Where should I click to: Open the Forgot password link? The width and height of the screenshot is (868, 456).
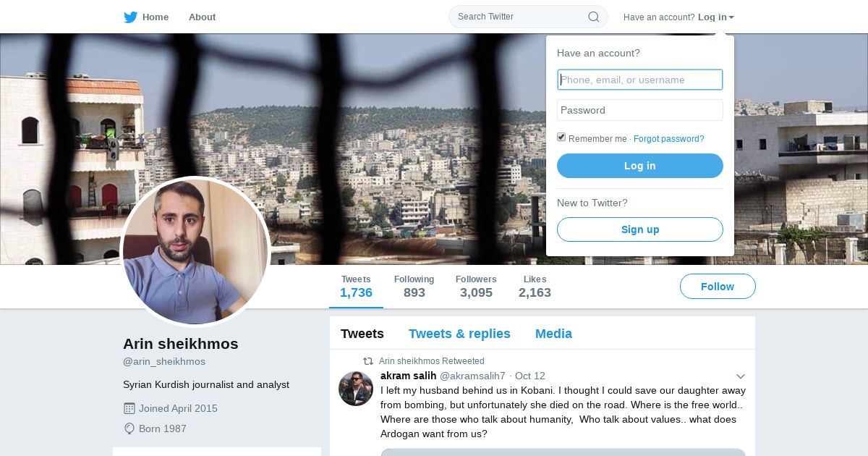click(669, 139)
